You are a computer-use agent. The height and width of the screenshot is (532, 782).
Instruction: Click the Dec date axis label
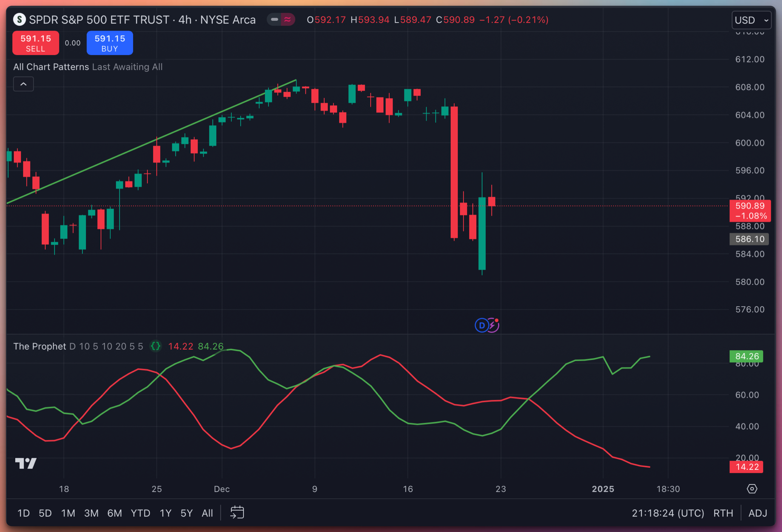[x=222, y=489]
